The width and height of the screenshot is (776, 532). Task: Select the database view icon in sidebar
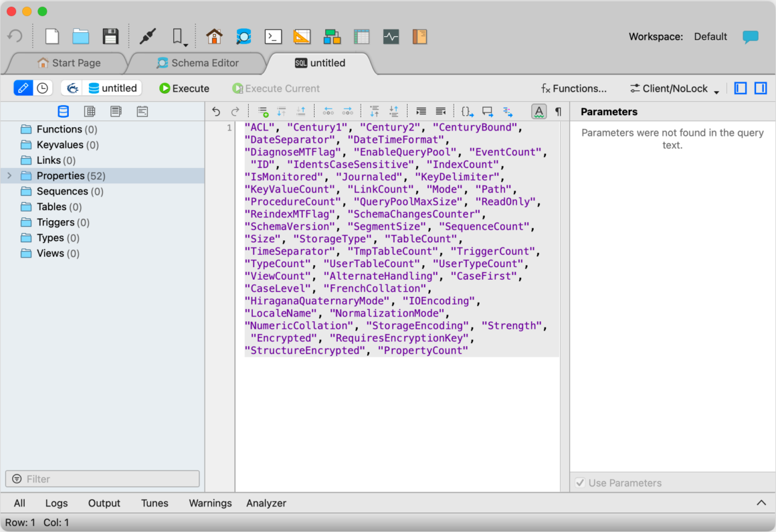point(64,111)
